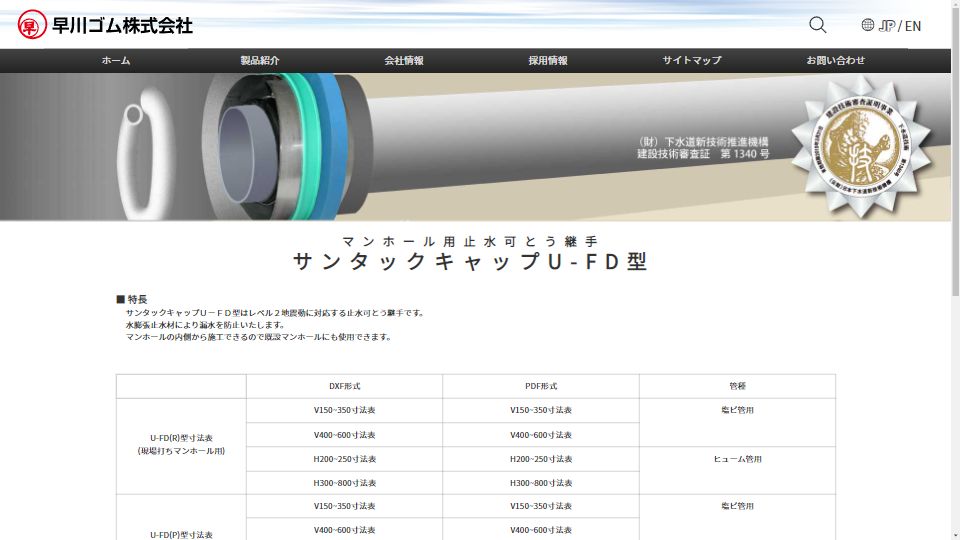Open the サイトマップ menu item
960x540 pixels.
692,60
